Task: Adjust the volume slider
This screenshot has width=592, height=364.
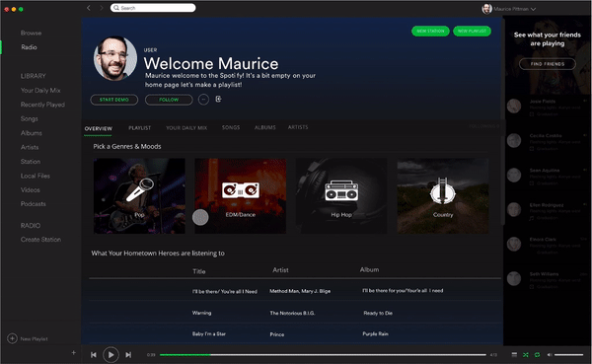Action: [x=569, y=354]
